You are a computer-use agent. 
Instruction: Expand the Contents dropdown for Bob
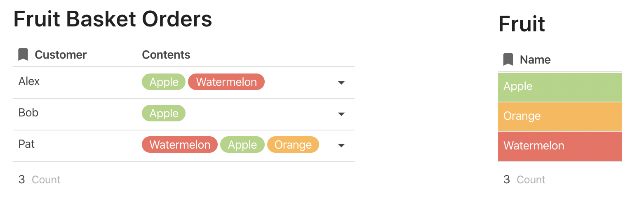(x=341, y=114)
